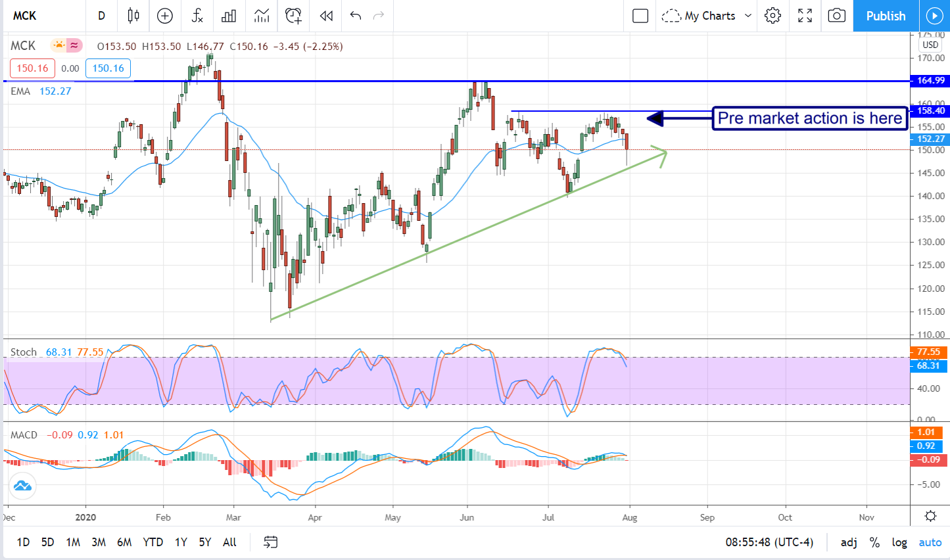Open the D interval dropdown
950x560 pixels.
click(101, 16)
